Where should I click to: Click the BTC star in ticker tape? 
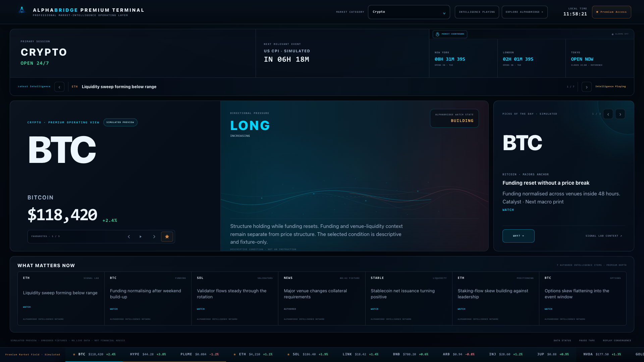pyautogui.click(x=74, y=354)
